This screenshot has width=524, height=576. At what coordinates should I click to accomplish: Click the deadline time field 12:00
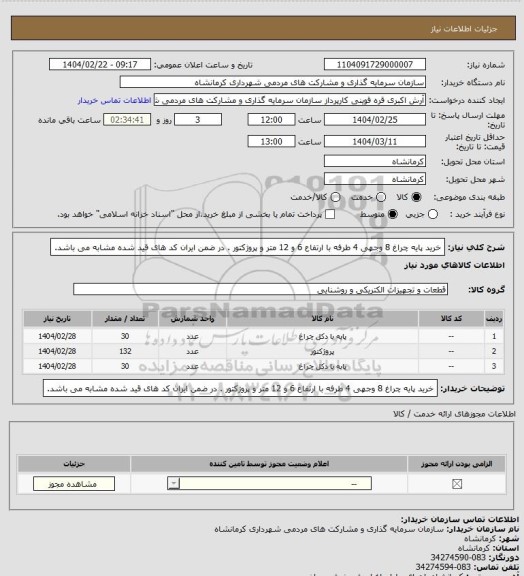coord(272,120)
